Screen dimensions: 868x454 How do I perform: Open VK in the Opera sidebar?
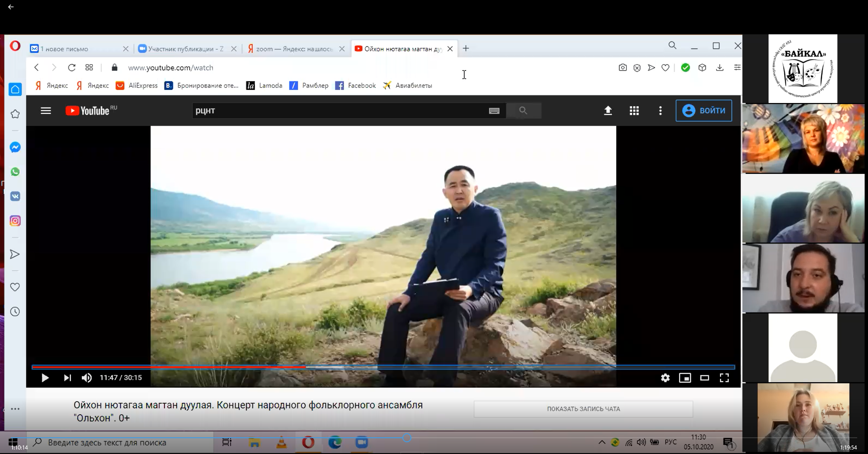point(15,196)
